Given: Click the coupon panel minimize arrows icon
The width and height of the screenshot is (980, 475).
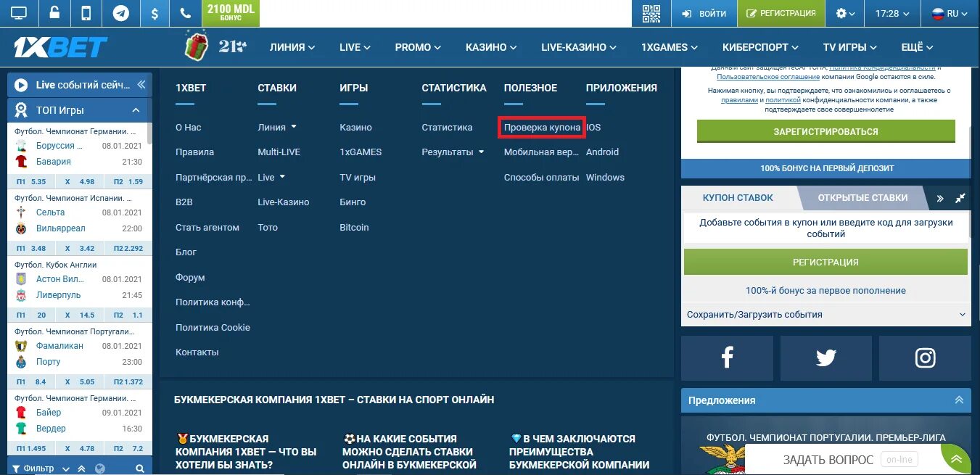Looking at the screenshot, I should (960, 198).
